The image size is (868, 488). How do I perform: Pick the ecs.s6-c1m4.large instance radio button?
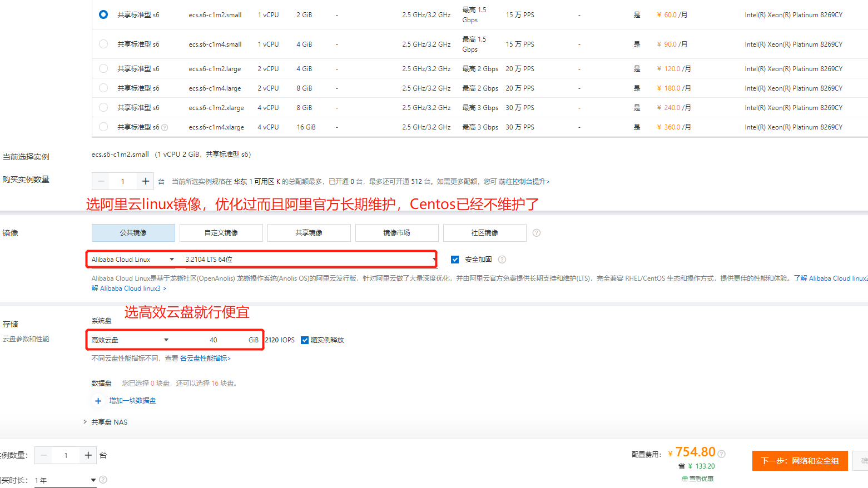point(103,88)
